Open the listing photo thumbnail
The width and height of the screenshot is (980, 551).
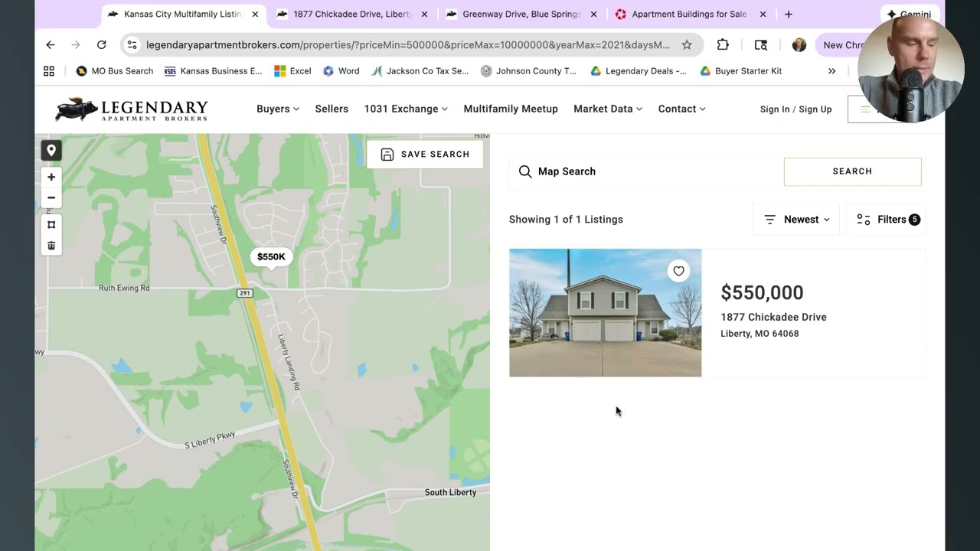pyautogui.click(x=605, y=312)
